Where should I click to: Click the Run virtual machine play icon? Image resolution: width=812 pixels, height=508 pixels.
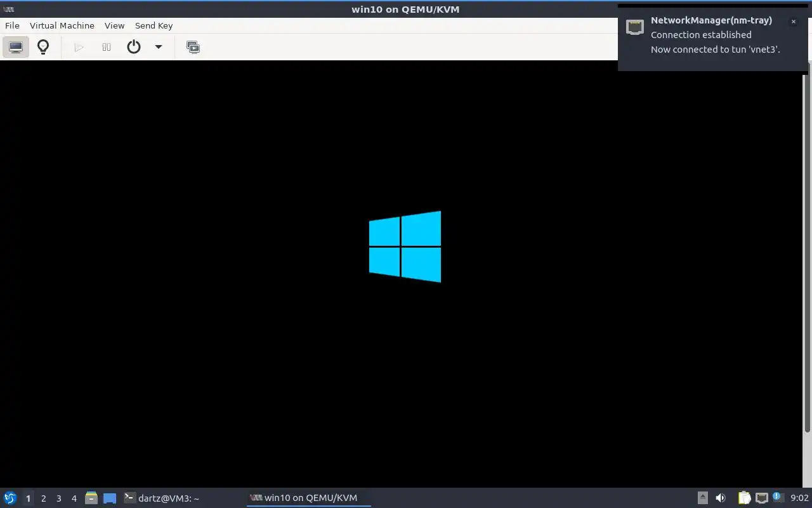tap(79, 47)
